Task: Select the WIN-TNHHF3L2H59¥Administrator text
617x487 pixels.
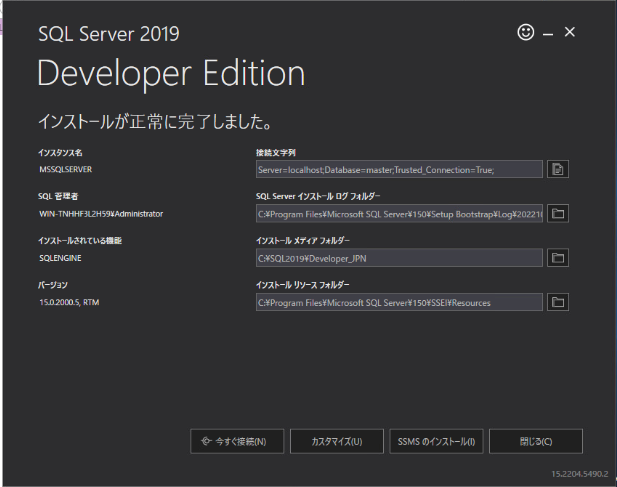Action: tap(101, 214)
